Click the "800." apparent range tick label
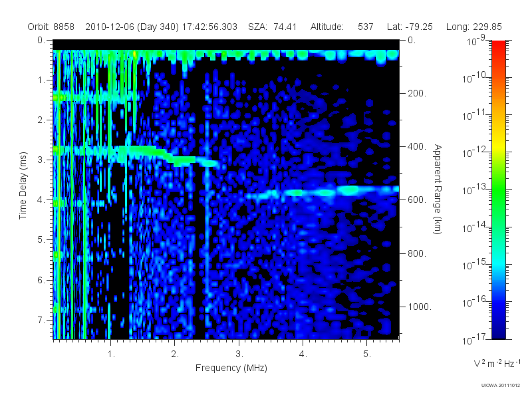The image size is (532, 399). click(417, 253)
